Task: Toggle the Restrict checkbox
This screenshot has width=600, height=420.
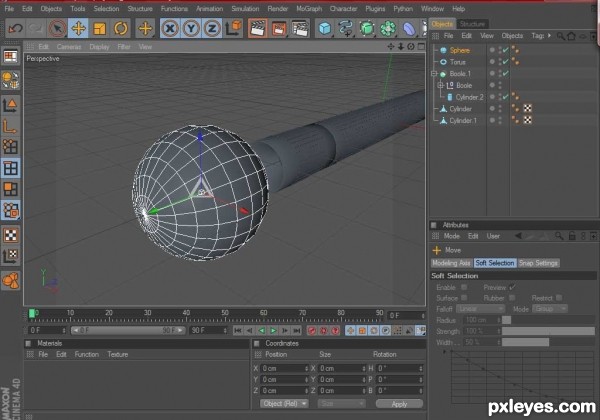Action: pyautogui.click(x=559, y=298)
